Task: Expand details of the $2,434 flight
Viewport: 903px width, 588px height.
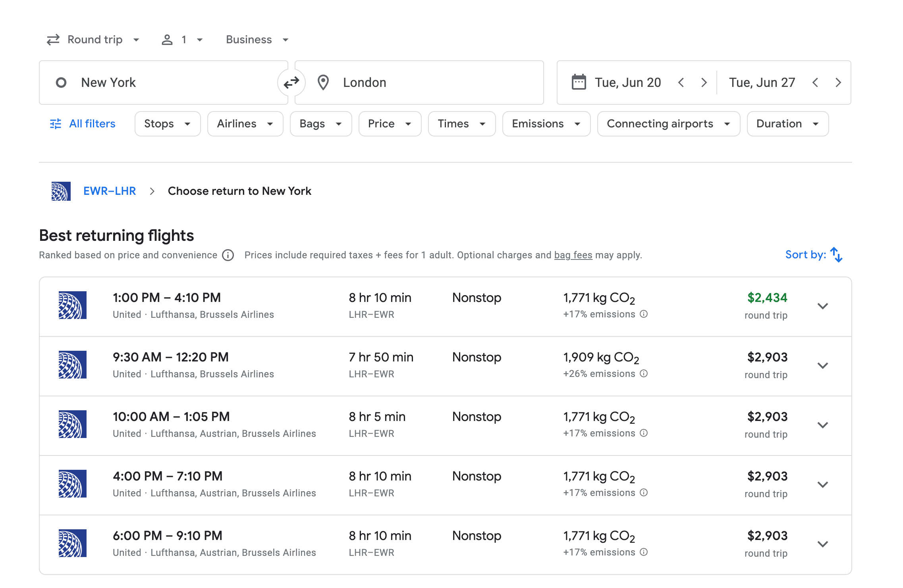Action: pos(822,306)
